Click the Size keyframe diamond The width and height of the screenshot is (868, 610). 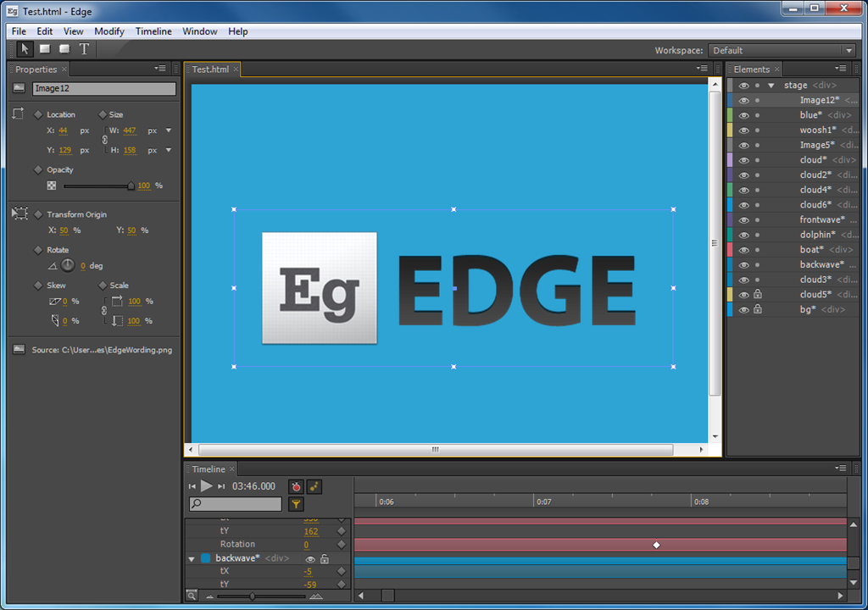tap(103, 114)
